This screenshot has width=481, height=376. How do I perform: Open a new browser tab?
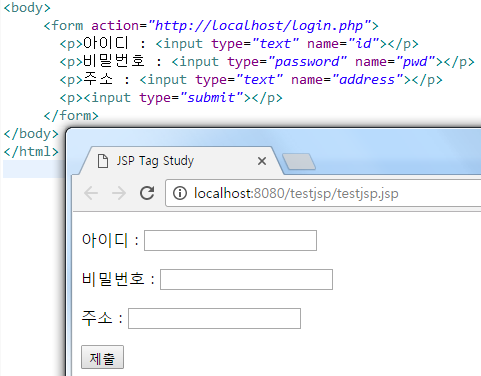pos(299,161)
